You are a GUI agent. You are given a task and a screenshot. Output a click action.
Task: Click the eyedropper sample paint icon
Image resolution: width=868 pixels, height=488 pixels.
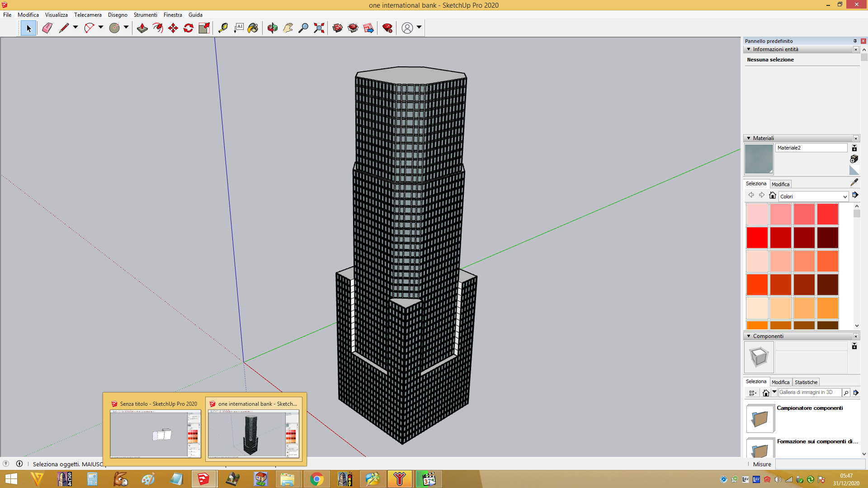(854, 183)
